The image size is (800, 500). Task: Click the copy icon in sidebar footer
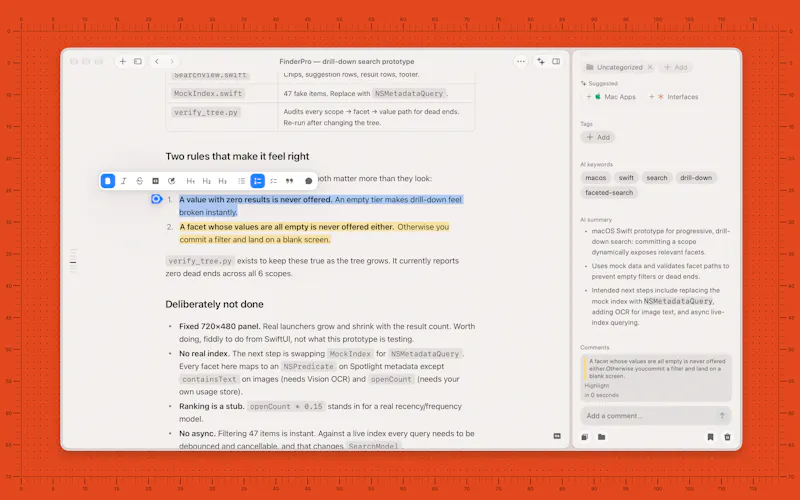(585, 437)
